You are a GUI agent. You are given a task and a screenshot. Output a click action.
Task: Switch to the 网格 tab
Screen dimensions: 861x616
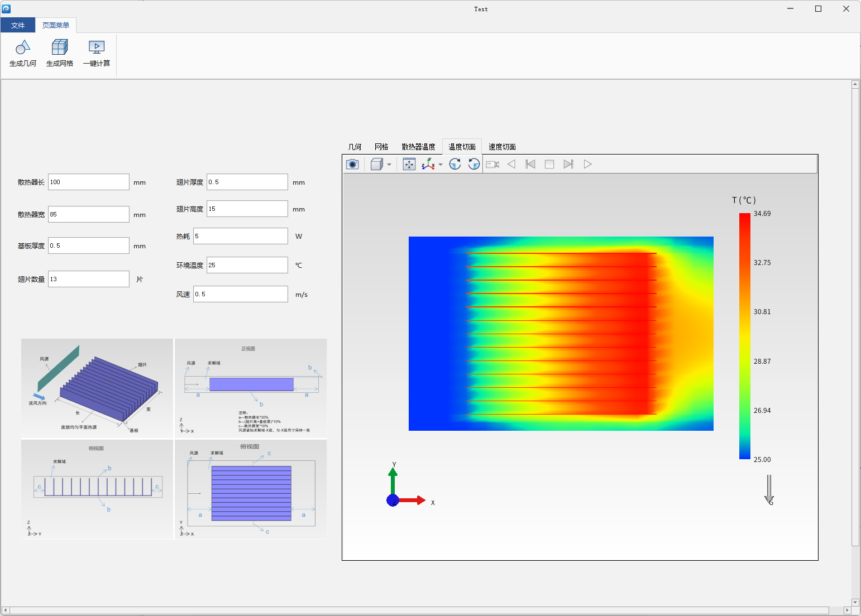pyautogui.click(x=381, y=147)
